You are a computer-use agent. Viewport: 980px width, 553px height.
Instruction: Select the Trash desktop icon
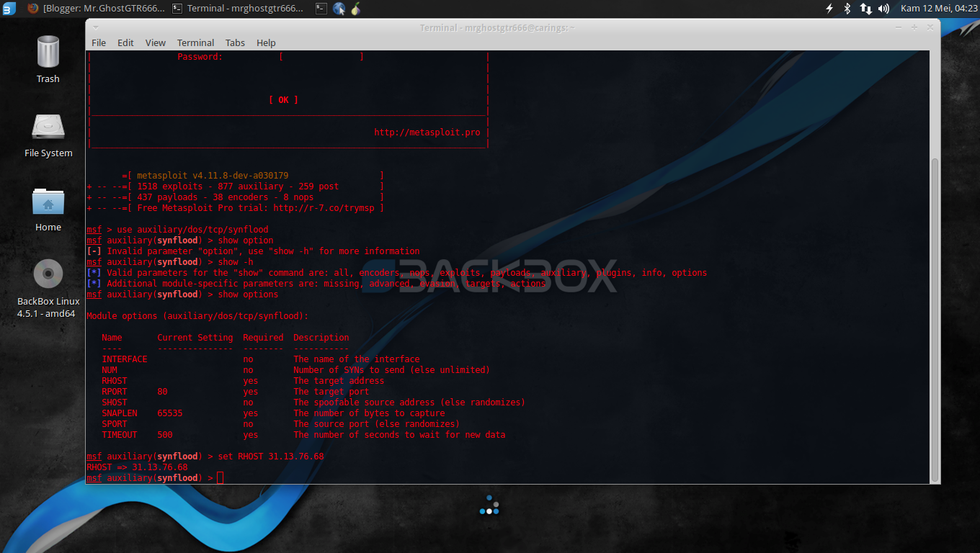coord(48,59)
